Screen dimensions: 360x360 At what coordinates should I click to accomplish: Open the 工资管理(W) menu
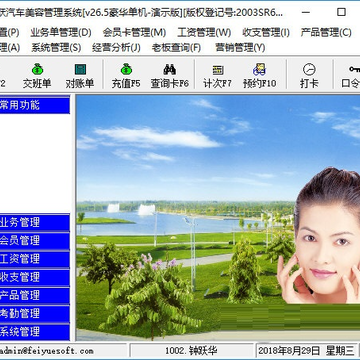[x=204, y=33]
